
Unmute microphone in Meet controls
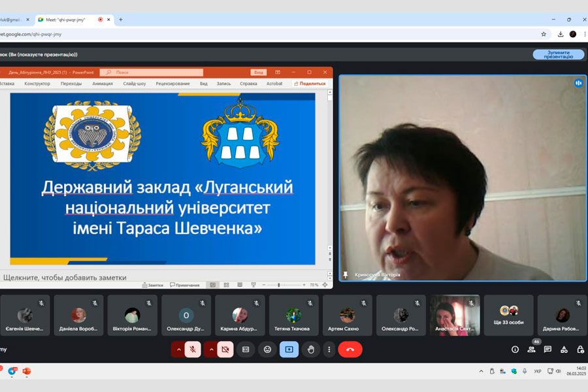193,350
